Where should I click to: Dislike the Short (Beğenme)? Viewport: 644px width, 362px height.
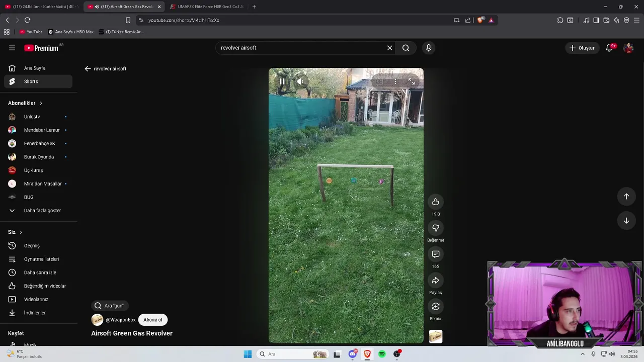click(x=436, y=228)
